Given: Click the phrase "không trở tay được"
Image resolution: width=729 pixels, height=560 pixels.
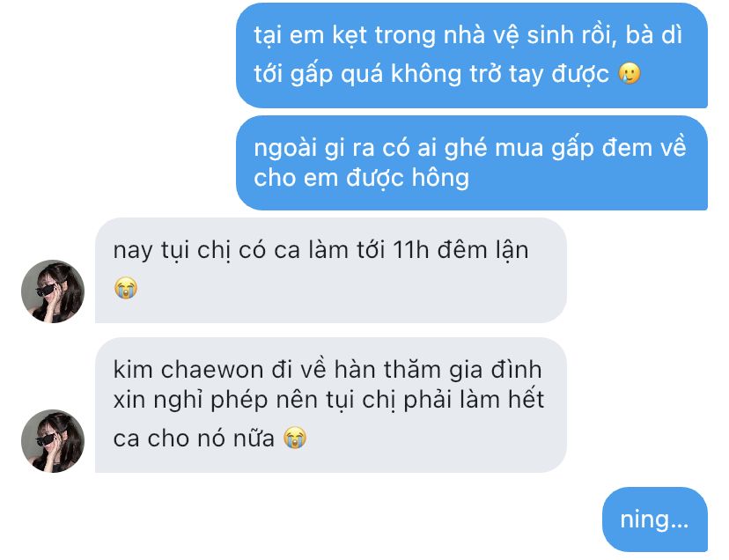Looking at the screenshot, I should tap(500, 74).
